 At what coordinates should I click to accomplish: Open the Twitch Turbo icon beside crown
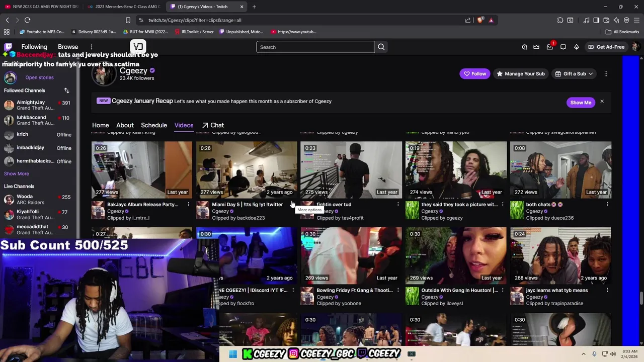(524, 47)
